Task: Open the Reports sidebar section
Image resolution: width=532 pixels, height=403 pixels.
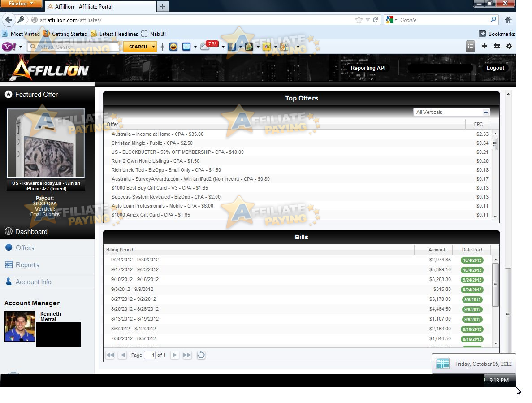Action: 47,264
